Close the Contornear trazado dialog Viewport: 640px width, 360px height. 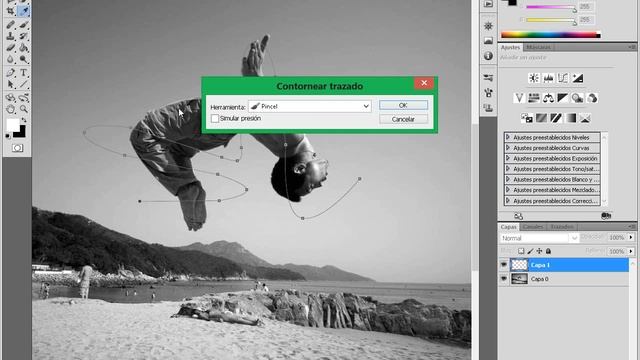[424, 83]
